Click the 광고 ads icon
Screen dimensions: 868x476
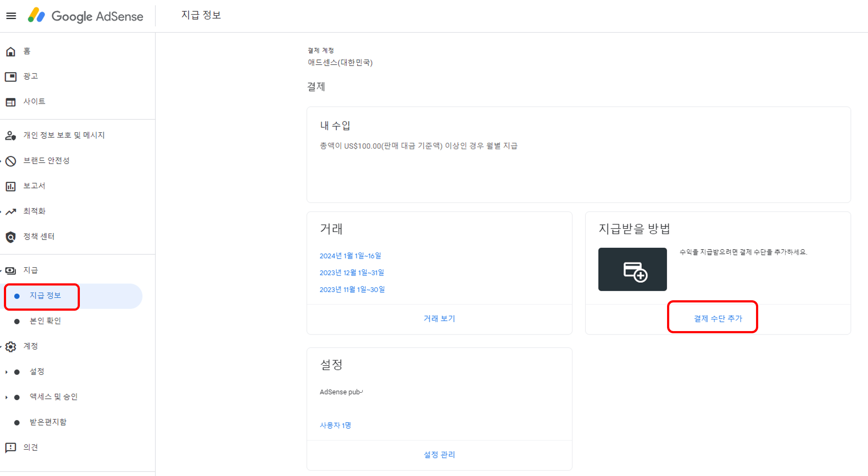[x=11, y=77]
